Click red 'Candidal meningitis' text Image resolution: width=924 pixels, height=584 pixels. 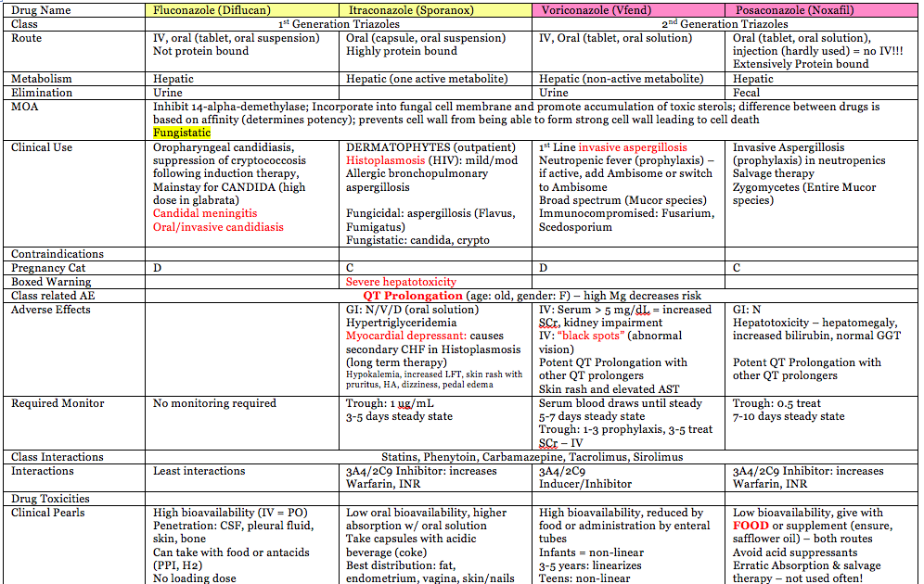(x=205, y=213)
